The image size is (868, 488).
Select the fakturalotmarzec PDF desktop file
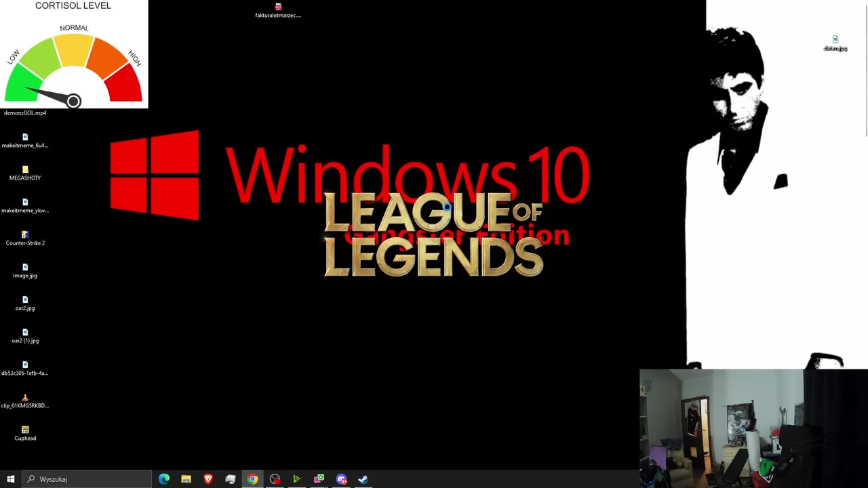pyautogui.click(x=278, y=11)
